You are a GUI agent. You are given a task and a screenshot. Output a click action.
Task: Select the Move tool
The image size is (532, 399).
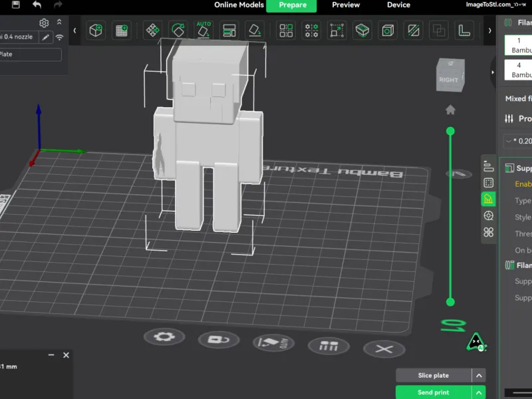click(x=153, y=31)
